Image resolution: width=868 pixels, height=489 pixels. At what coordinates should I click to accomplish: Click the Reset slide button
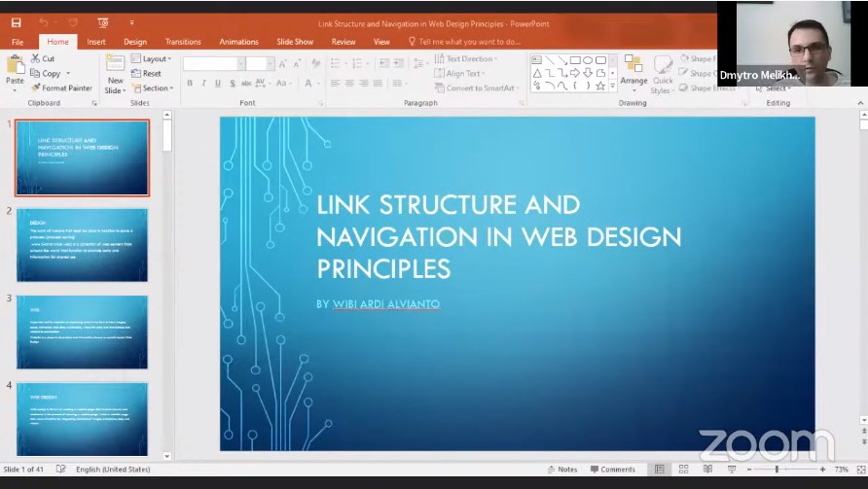tap(146, 73)
